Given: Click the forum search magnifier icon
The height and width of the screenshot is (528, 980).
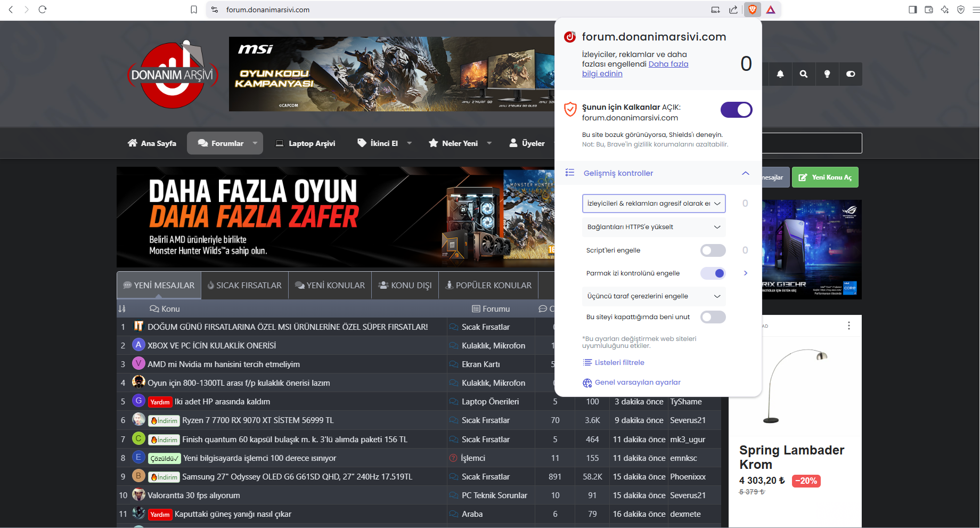Looking at the screenshot, I should pos(804,74).
